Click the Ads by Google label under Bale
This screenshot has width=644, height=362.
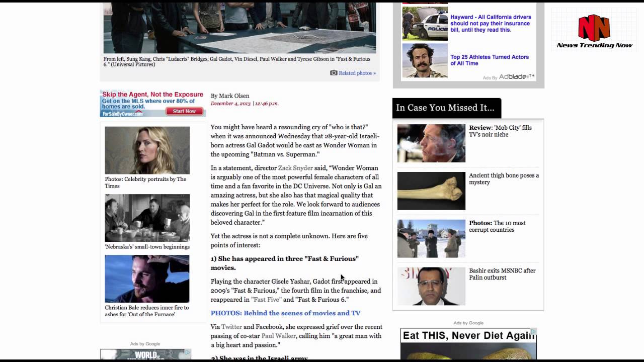pos(145,344)
